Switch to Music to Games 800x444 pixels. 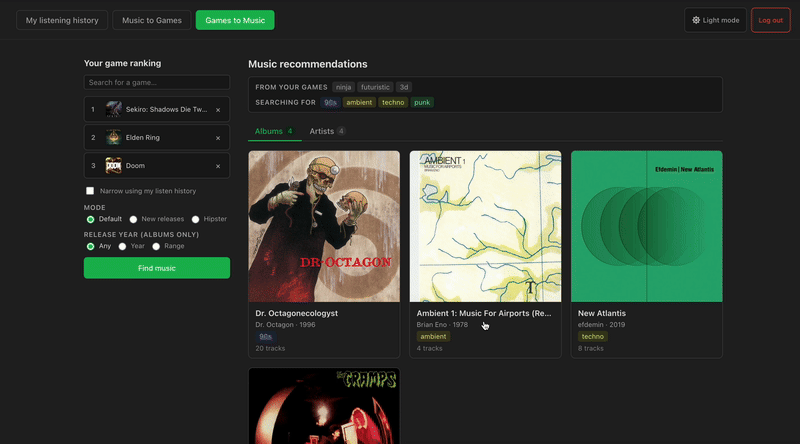(152, 20)
